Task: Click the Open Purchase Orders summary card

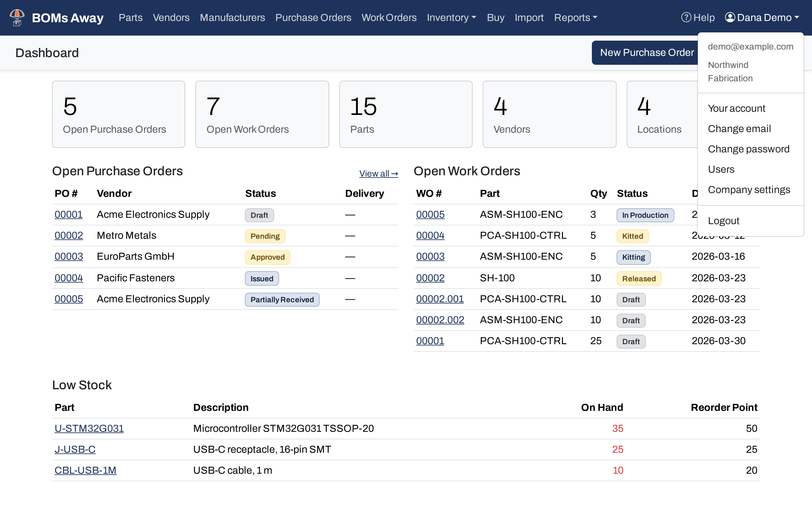Action: pyautogui.click(x=118, y=114)
